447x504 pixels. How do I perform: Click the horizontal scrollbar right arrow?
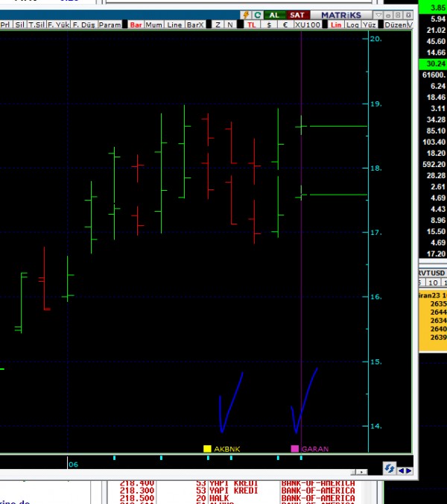(x=362, y=472)
